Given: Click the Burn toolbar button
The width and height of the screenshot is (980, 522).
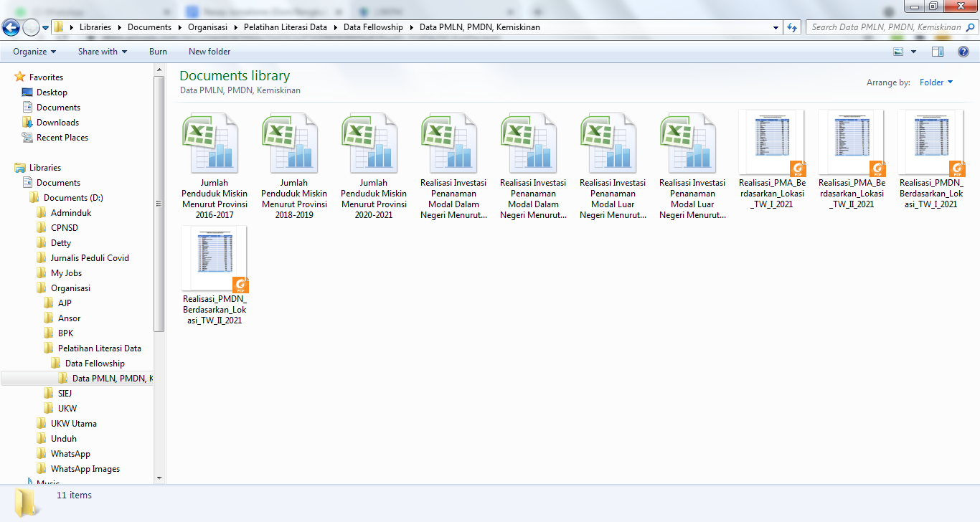Looking at the screenshot, I should tap(158, 52).
